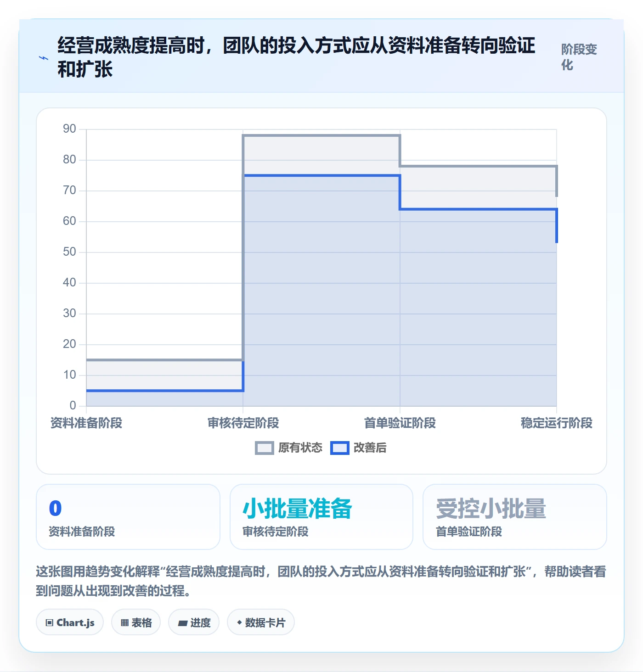The width and height of the screenshot is (643, 672).
Task: Select the 阶段变化 badge in header
Action: 579,57
